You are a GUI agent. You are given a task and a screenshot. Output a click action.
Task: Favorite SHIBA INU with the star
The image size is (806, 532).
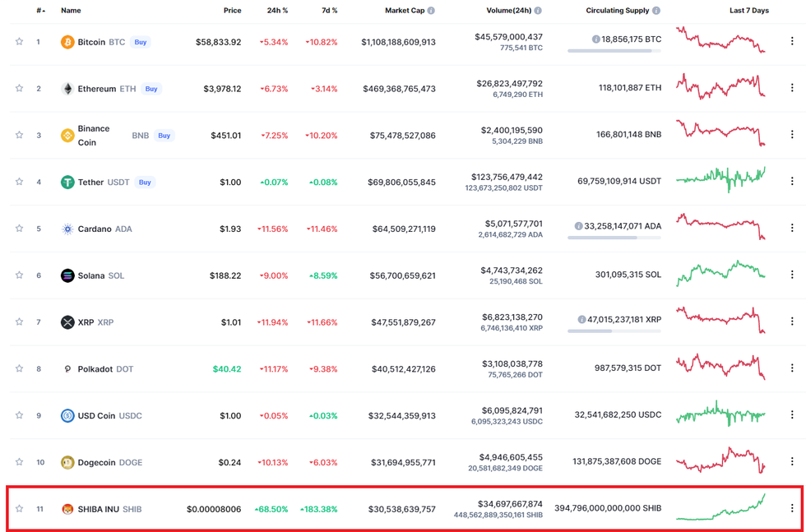coord(19,509)
